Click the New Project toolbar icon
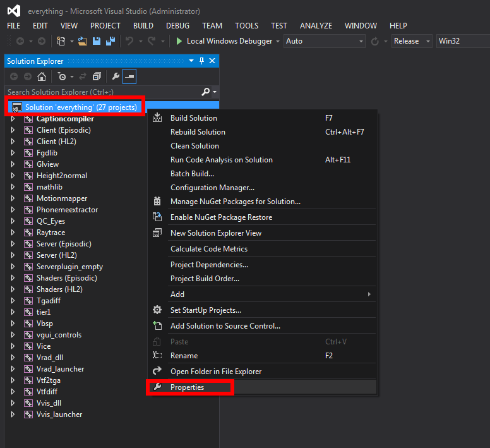 (61, 41)
